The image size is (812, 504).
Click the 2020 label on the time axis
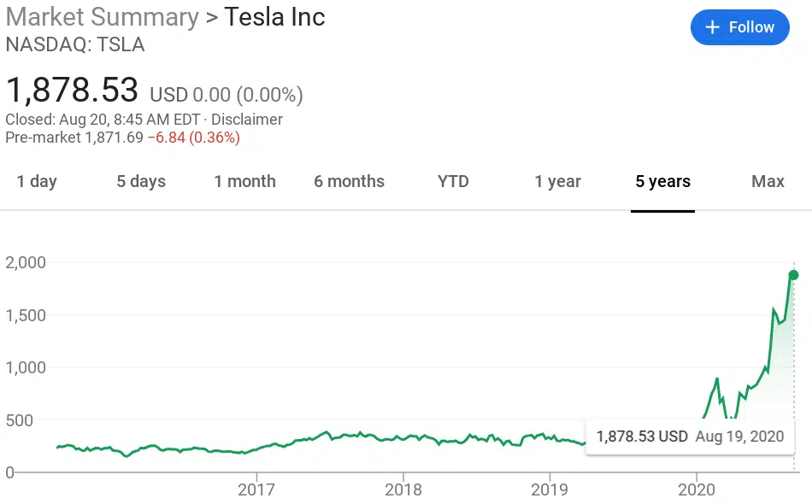[x=697, y=490]
